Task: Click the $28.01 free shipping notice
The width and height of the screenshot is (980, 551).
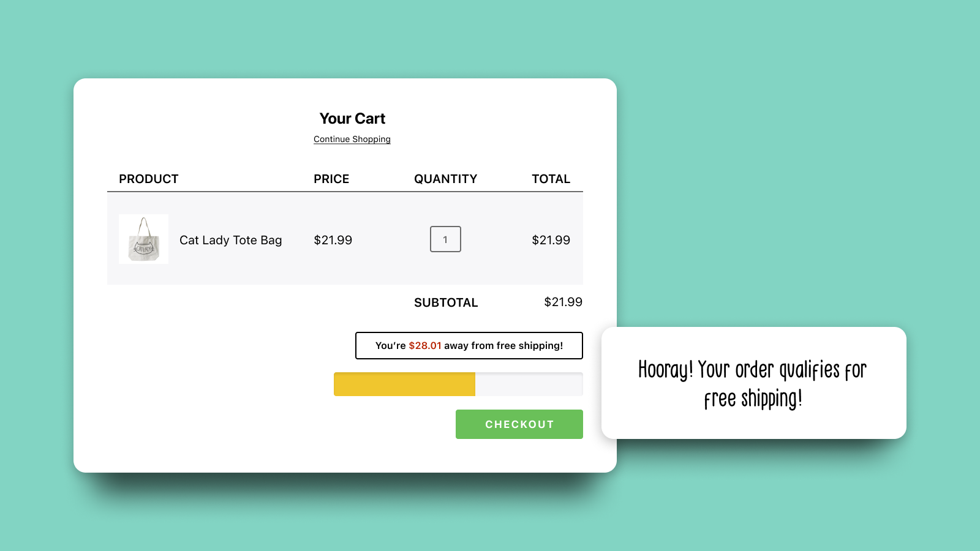Action: pyautogui.click(x=469, y=345)
